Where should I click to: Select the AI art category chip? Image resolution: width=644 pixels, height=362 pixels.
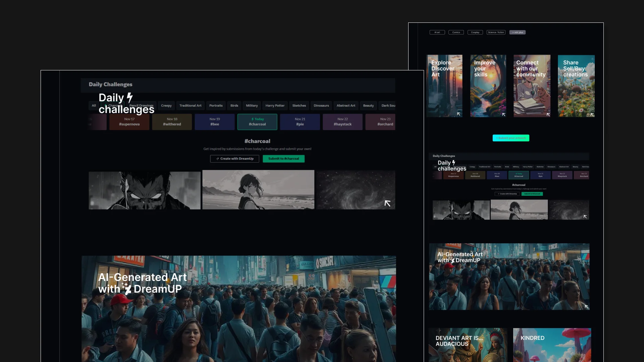click(437, 33)
